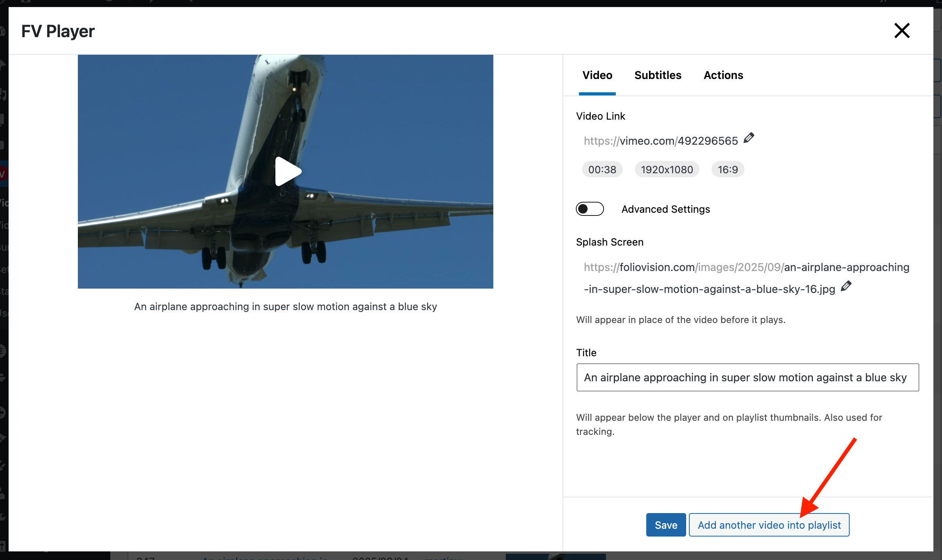Switch to the Video tab
Viewport: 942px width, 560px height.
(x=597, y=75)
